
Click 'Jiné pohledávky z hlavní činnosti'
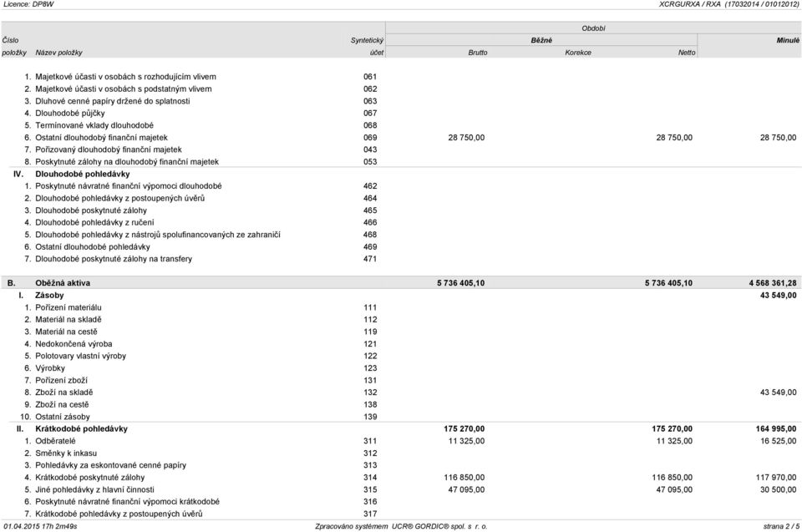click(x=94, y=489)
